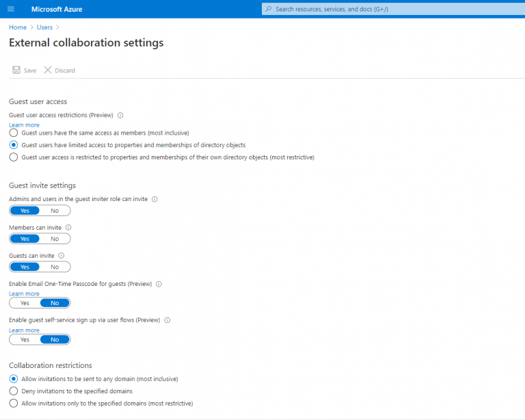Enable guest self-service sign up with Yes
This screenshot has height=420, width=525.
(25, 339)
